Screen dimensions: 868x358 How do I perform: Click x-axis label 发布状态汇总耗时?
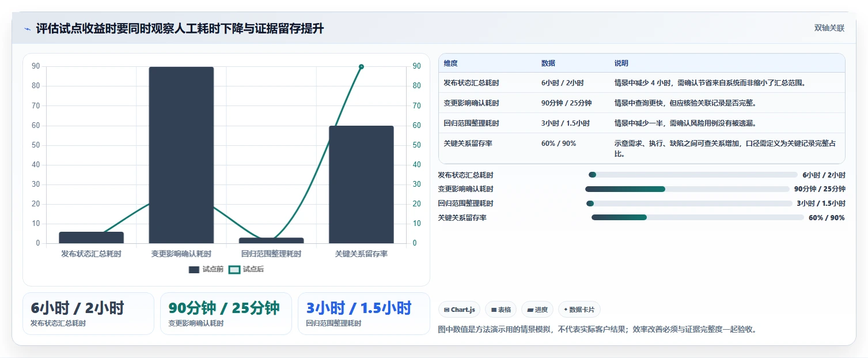point(91,254)
